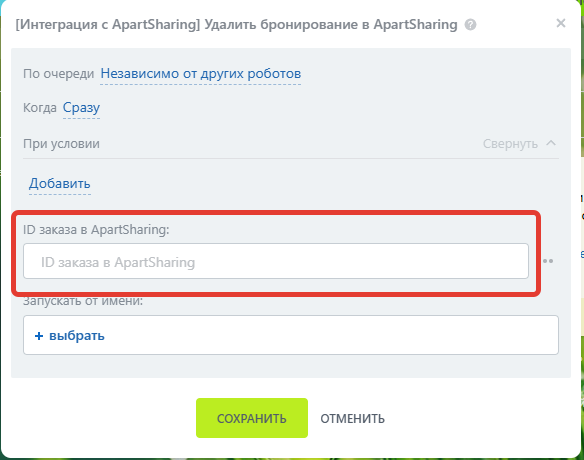Click the Запускать от имени label
This screenshot has height=460, width=584.
pyautogui.click(x=83, y=301)
